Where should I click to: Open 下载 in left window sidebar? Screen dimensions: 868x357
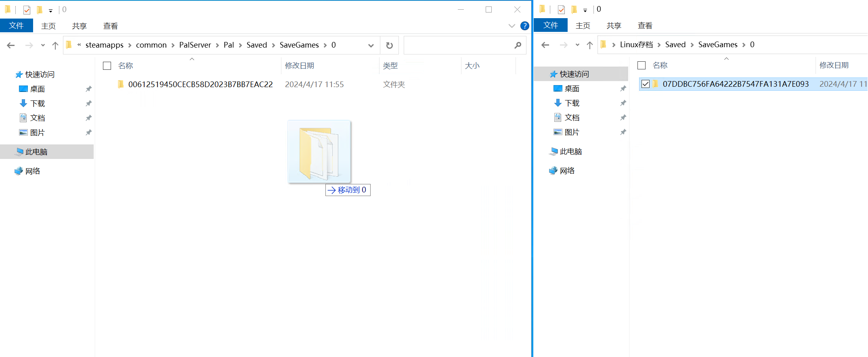(x=38, y=103)
